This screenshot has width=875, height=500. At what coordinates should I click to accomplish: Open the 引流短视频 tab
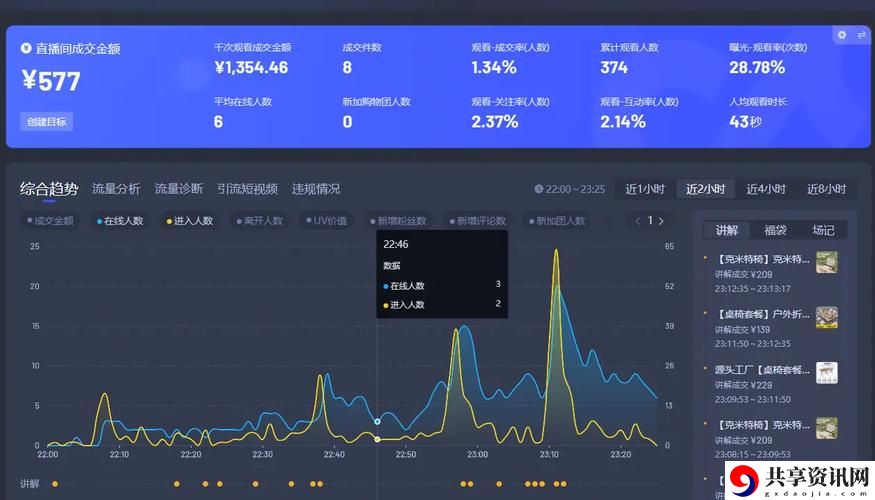point(247,189)
